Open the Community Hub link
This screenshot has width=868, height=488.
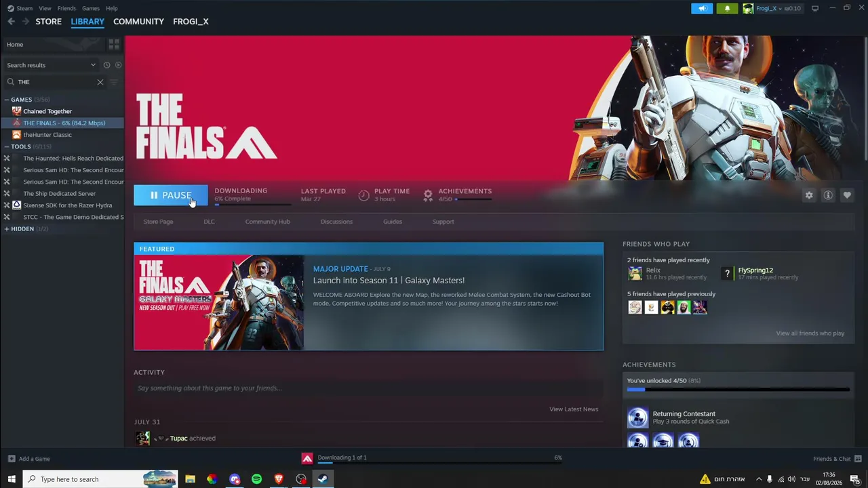click(x=267, y=222)
